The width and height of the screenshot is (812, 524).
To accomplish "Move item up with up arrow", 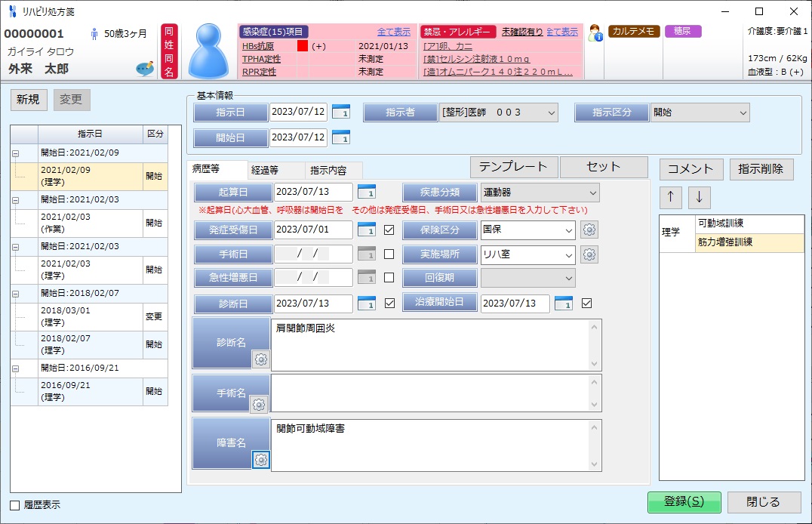I will click(x=672, y=197).
